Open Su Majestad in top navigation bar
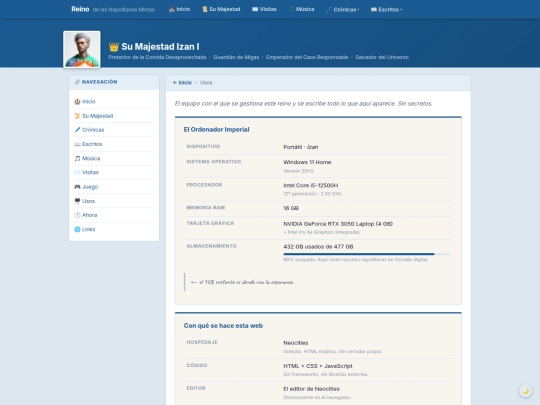The image size is (540, 405). click(221, 9)
